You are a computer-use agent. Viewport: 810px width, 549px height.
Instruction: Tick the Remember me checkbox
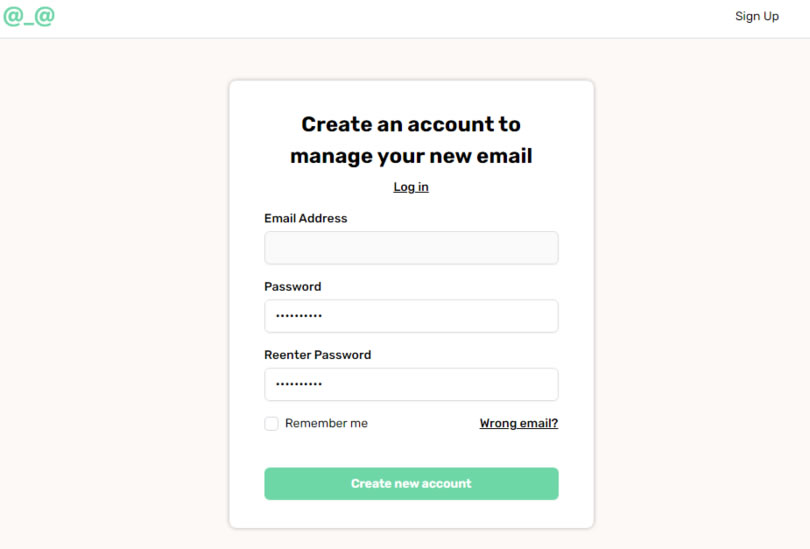click(x=271, y=423)
